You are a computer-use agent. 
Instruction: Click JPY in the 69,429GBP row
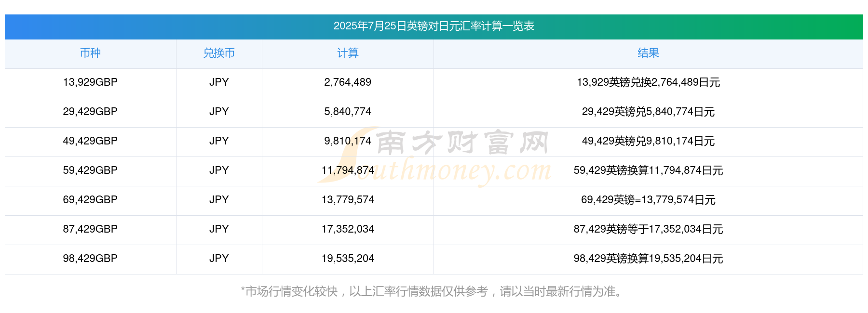219,200
